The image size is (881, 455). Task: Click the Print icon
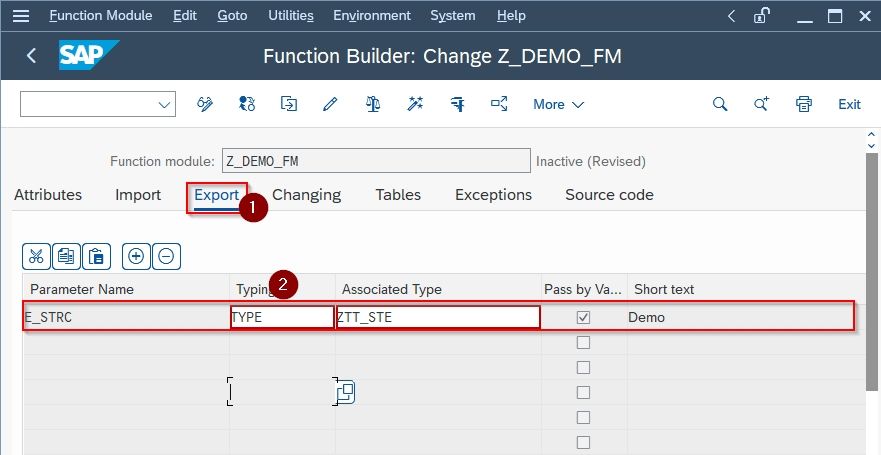(804, 104)
